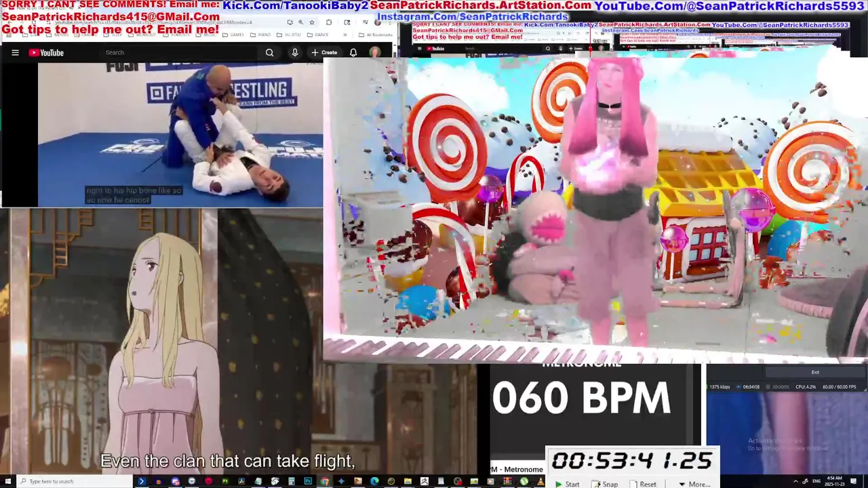Open the GAMES bookmarks folder
The width and height of the screenshot is (868, 488).
(x=233, y=35)
